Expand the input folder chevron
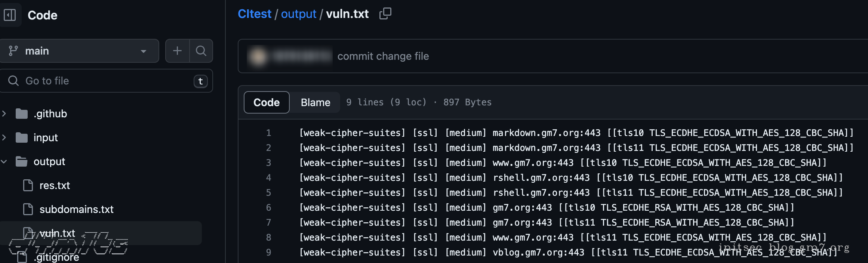The width and height of the screenshot is (868, 263). coord(4,137)
